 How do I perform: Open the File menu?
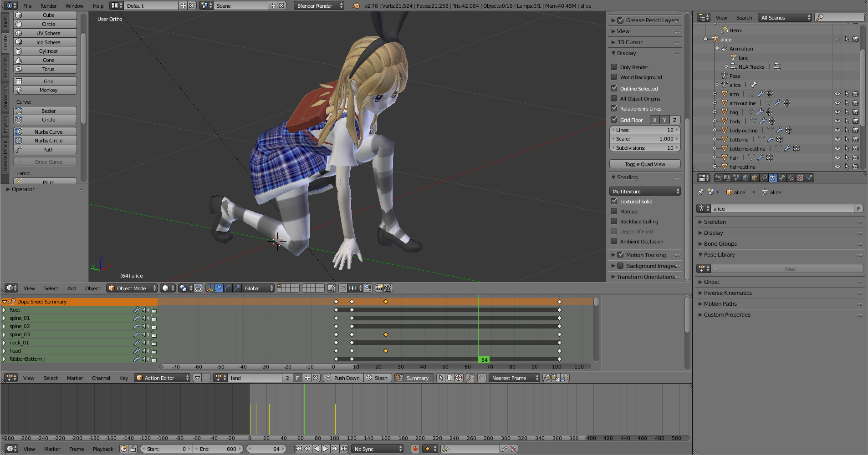pyautogui.click(x=27, y=6)
